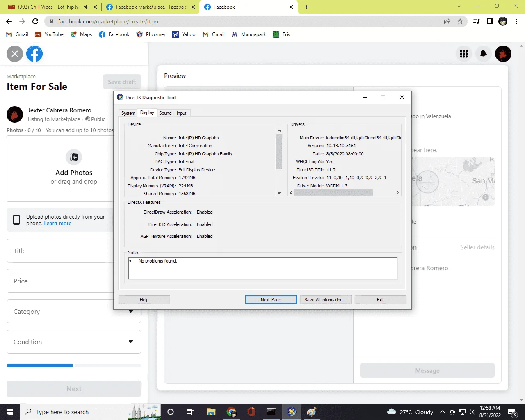This screenshot has width=525, height=420.
Task: Show hidden system tray icons
Action: point(442,412)
